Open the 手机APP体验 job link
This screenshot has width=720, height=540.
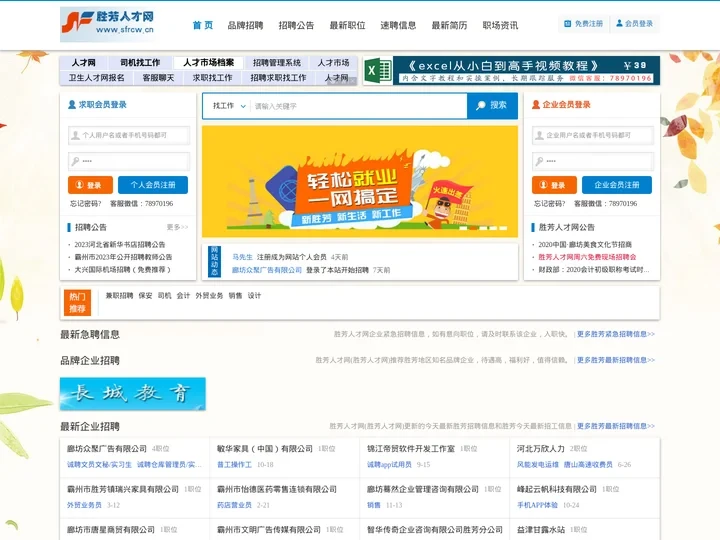[537, 505]
